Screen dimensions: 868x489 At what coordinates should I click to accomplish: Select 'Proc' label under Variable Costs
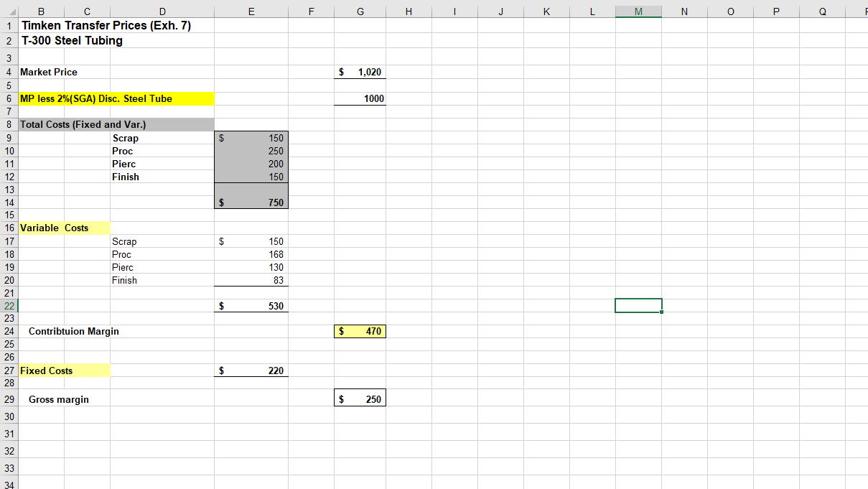click(x=121, y=254)
